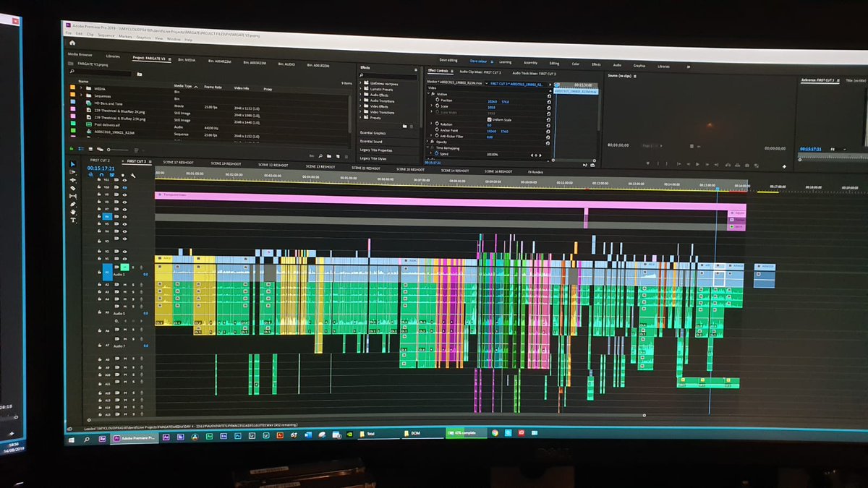Toggle visibility eye of track V11
This screenshot has height=488, width=868.
pos(124,180)
